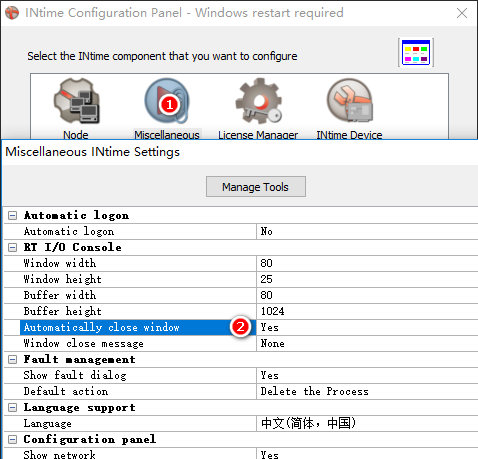Select the Miscellaneous component icon
Screen dimensions: 478x459
click(x=167, y=101)
